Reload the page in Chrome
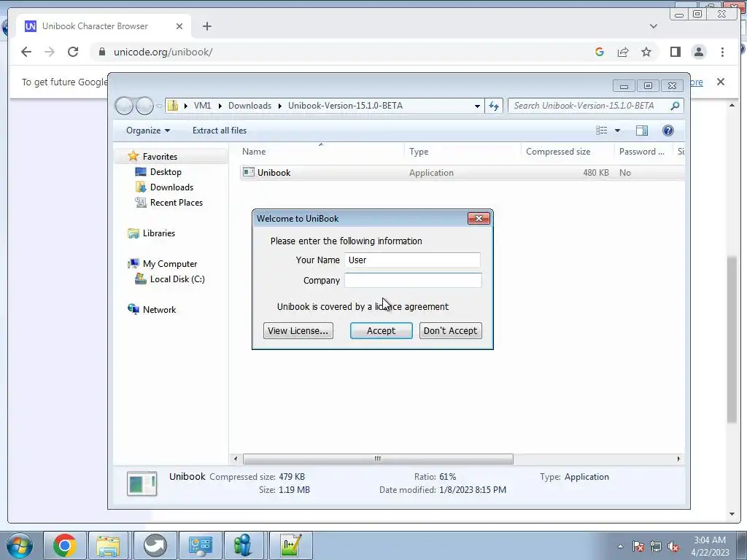The width and height of the screenshot is (747, 560). pos(73,52)
